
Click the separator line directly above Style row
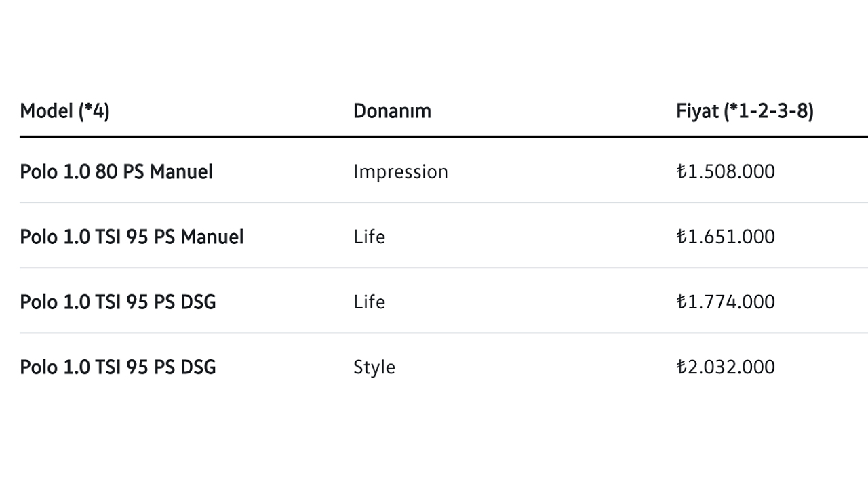tap(434, 333)
